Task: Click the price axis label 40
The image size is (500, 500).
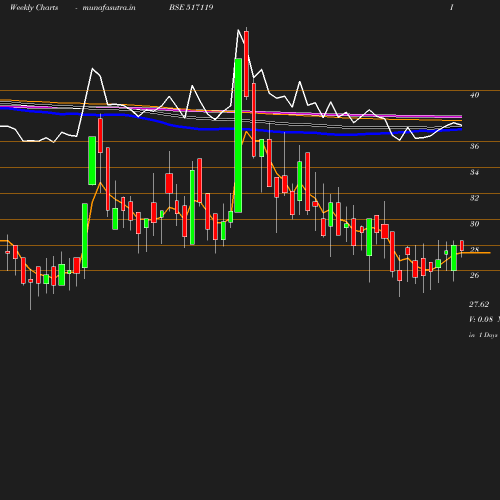Action: pos(474,95)
